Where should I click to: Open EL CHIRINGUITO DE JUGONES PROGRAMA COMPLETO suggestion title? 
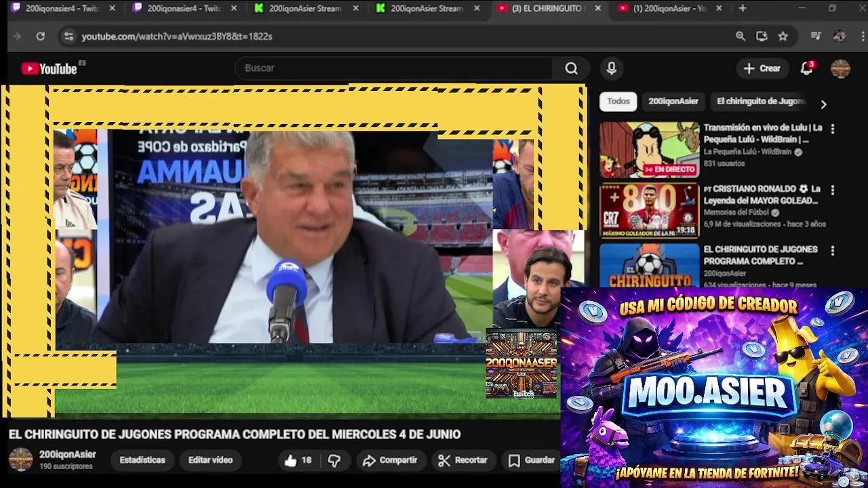pyautogui.click(x=761, y=255)
